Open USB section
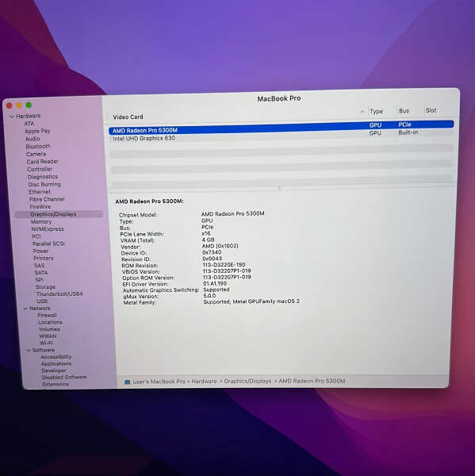Viewport: 475px width, 476px height. (42, 301)
